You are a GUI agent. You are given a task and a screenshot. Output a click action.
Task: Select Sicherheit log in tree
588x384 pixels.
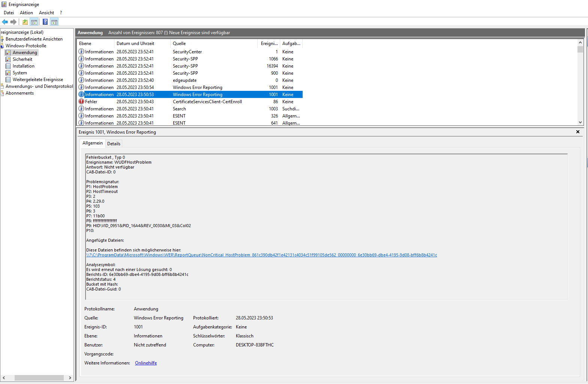pyautogui.click(x=22, y=59)
